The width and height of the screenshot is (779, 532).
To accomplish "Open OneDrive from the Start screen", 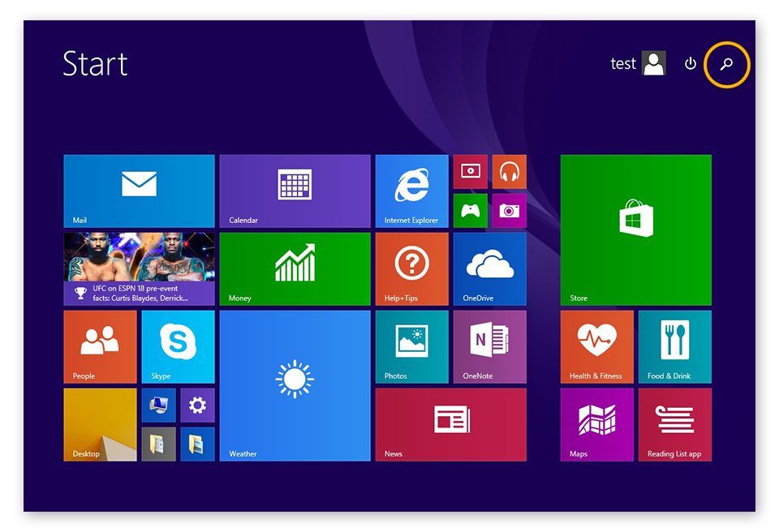I will 489,268.
